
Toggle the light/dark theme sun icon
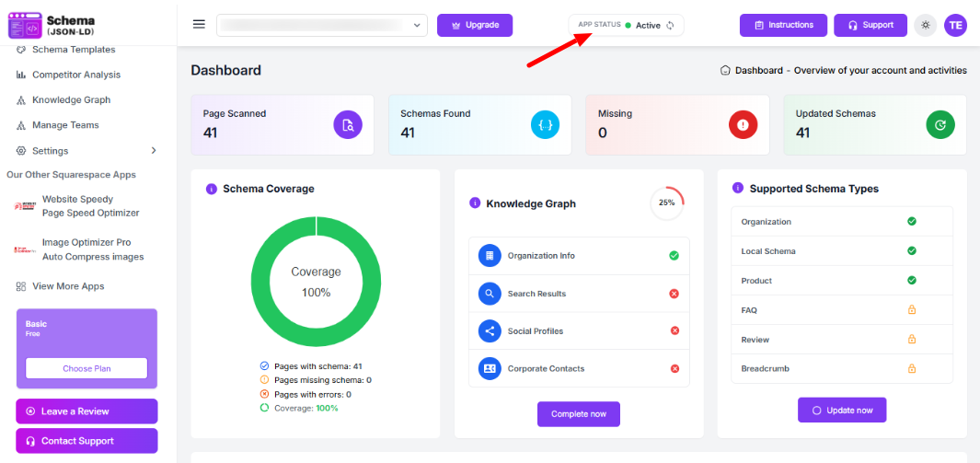tap(926, 25)
